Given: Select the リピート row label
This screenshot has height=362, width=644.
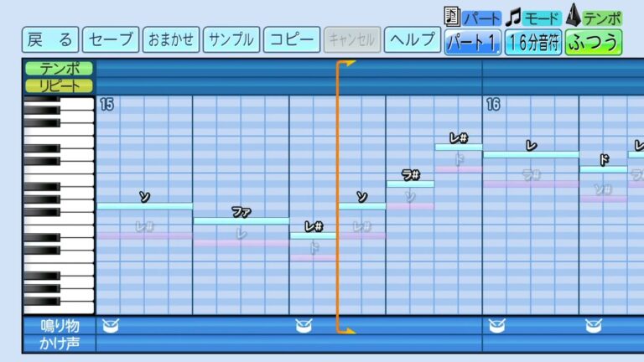Looking at the screenshot, I should (59, 85).
